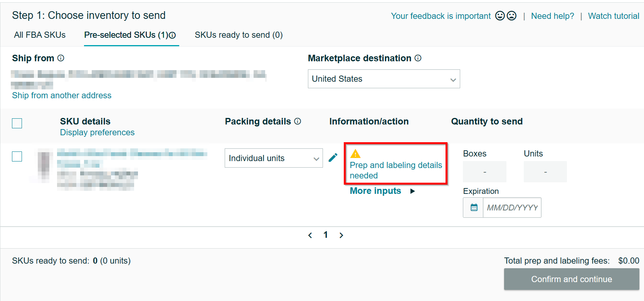Click Confirm and continue button
The width and height of the screenshot is (644, 301).
click(x=571, y=279)
